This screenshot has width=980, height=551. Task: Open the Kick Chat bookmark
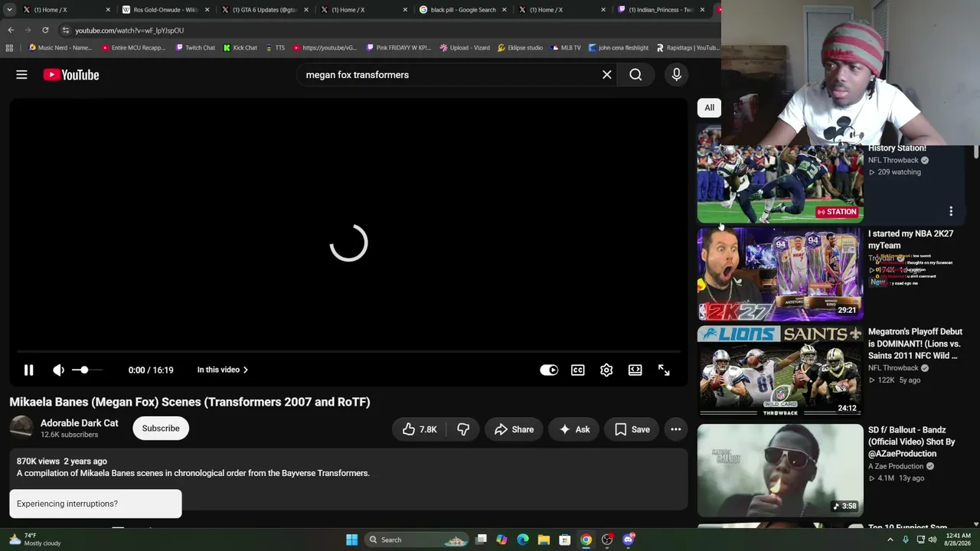click(x=240, y=47)
